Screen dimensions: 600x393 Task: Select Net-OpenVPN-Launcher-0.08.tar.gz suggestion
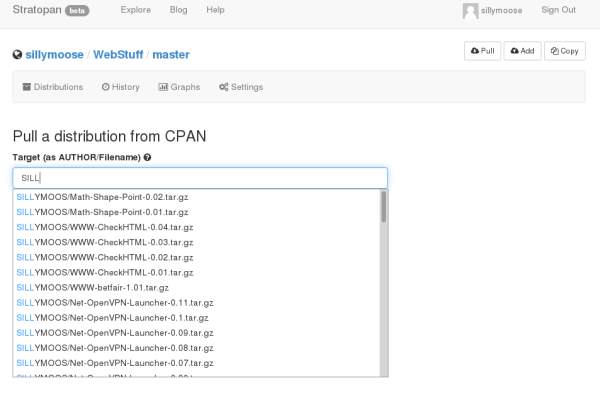pos(197,348)
